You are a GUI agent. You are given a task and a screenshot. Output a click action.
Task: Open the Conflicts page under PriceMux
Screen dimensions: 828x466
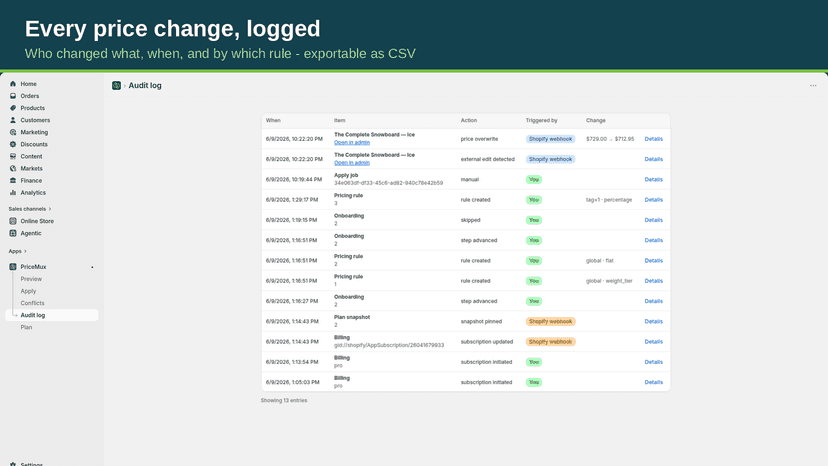point(32,303)
